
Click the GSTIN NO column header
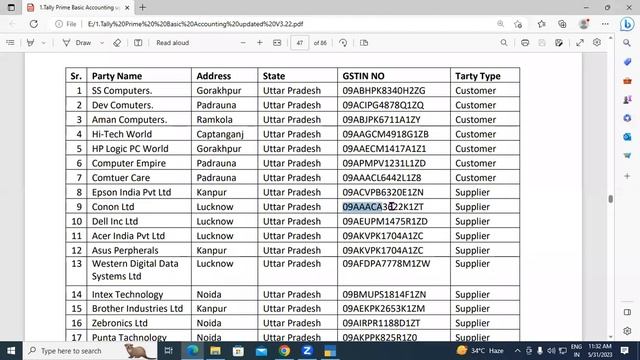[x=363, y=76]
